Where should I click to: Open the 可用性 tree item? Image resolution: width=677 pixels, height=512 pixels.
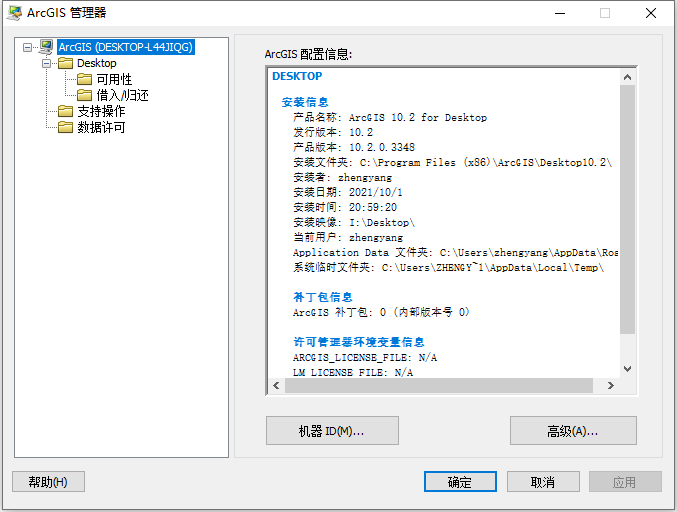coord(114,79)
